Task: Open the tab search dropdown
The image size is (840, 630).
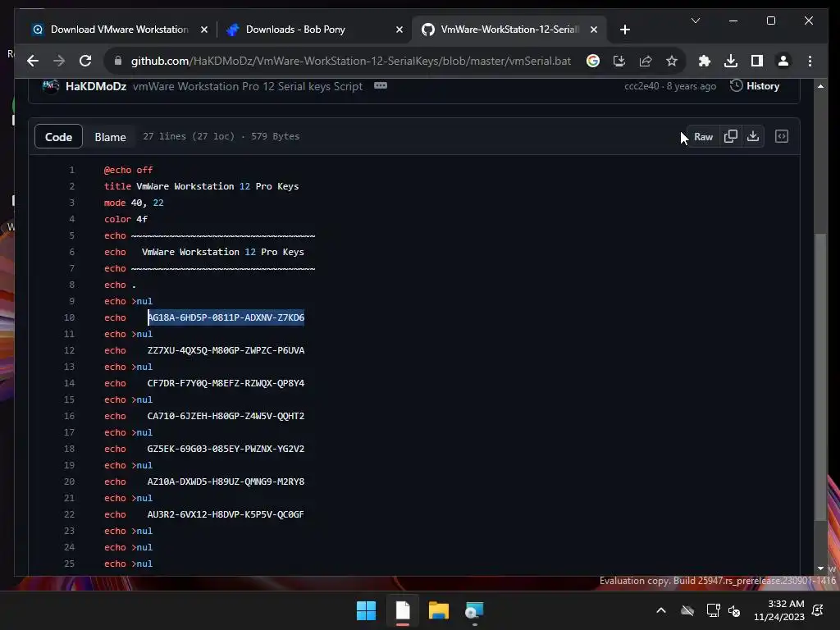Action: 696,21
